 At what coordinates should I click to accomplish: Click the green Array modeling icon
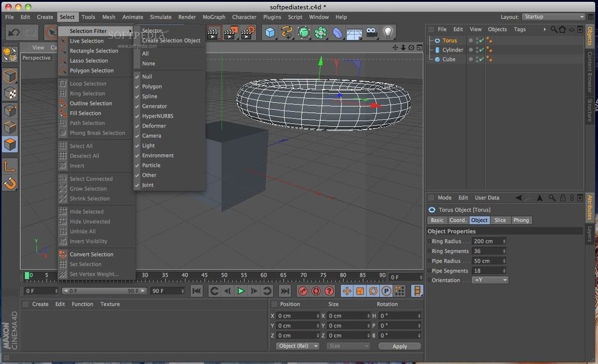[321, 33]
